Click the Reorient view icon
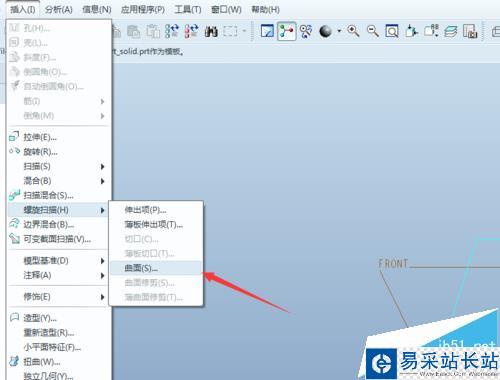This screenshot has width=500, height=380. pos(411,31)
